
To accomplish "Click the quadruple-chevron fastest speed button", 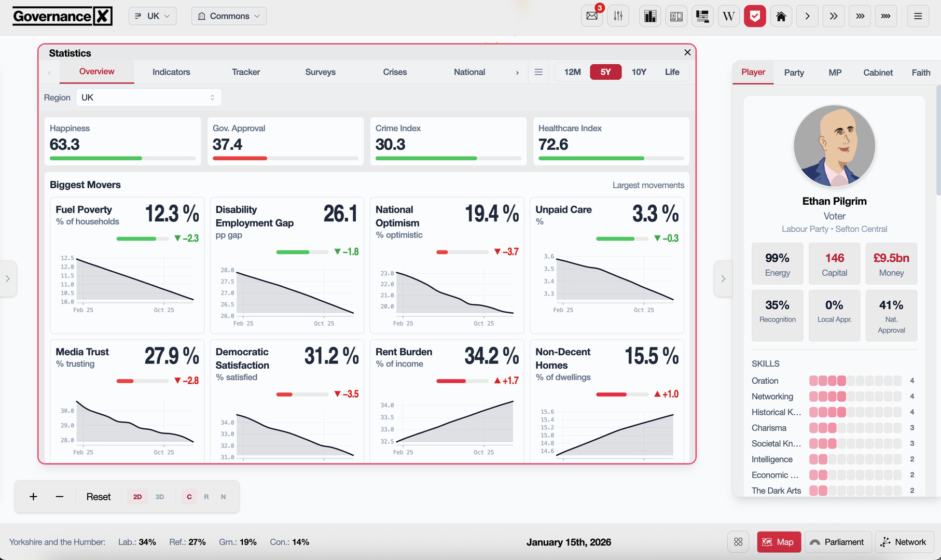I will (885, 16).
